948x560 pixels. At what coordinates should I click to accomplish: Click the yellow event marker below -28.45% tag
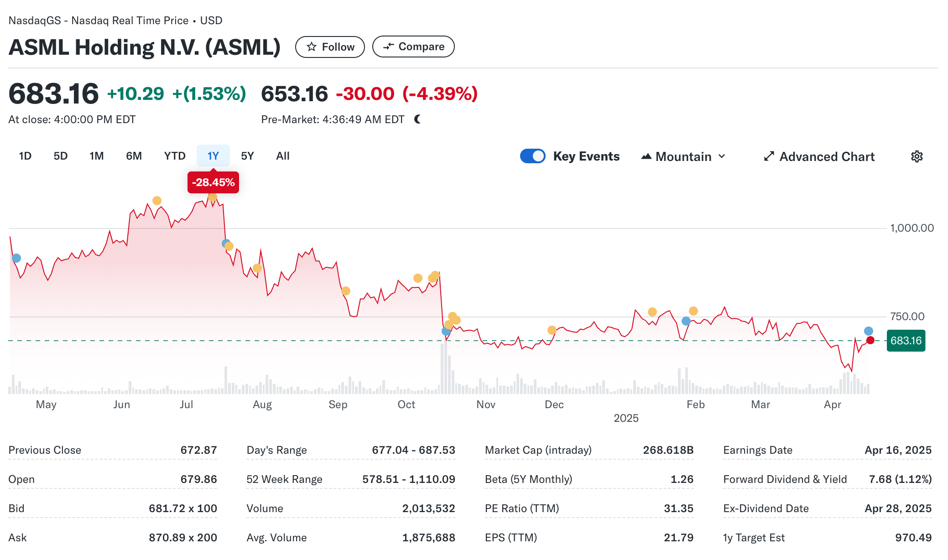(213, 197)
